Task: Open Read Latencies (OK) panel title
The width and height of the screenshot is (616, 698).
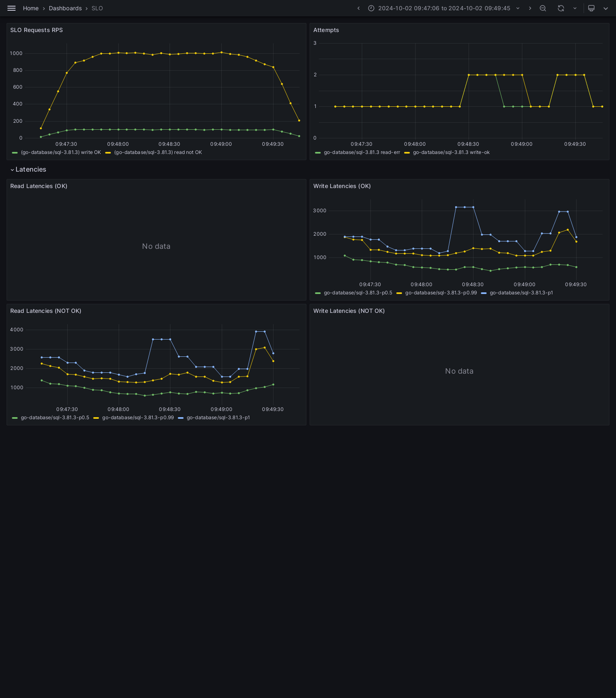Action: (x=39, y=186)
